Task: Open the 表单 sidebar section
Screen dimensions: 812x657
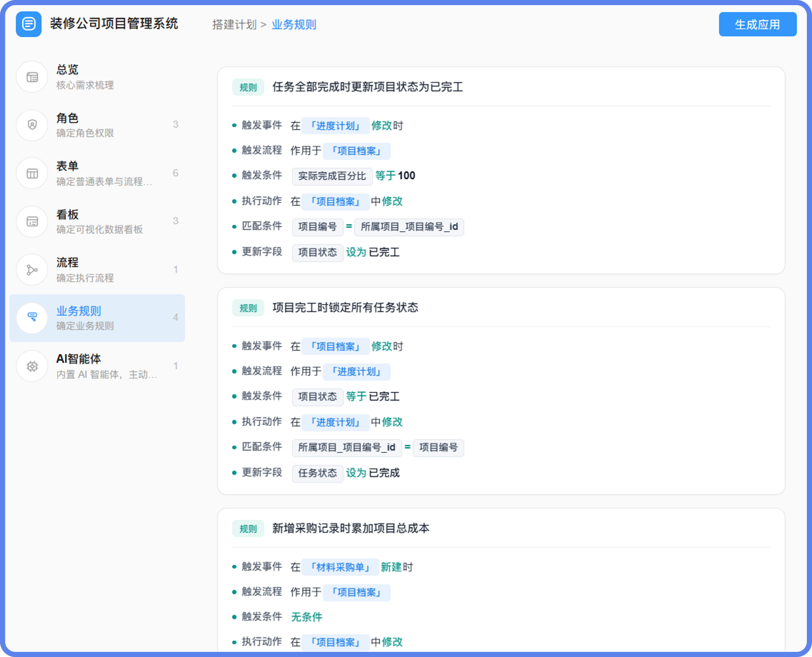Action: (x=97, y=173)
